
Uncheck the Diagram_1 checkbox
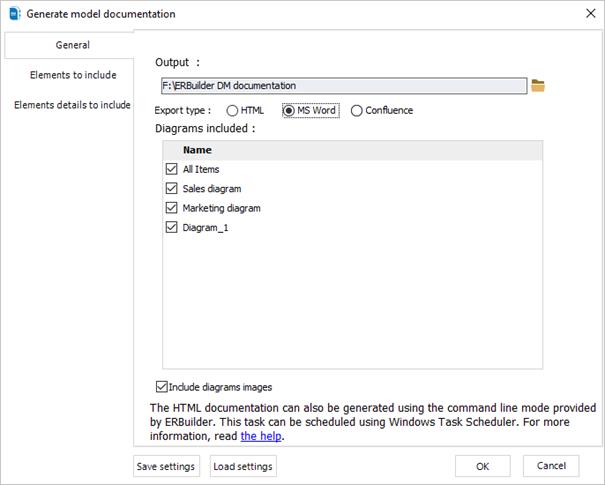[171, 228]
